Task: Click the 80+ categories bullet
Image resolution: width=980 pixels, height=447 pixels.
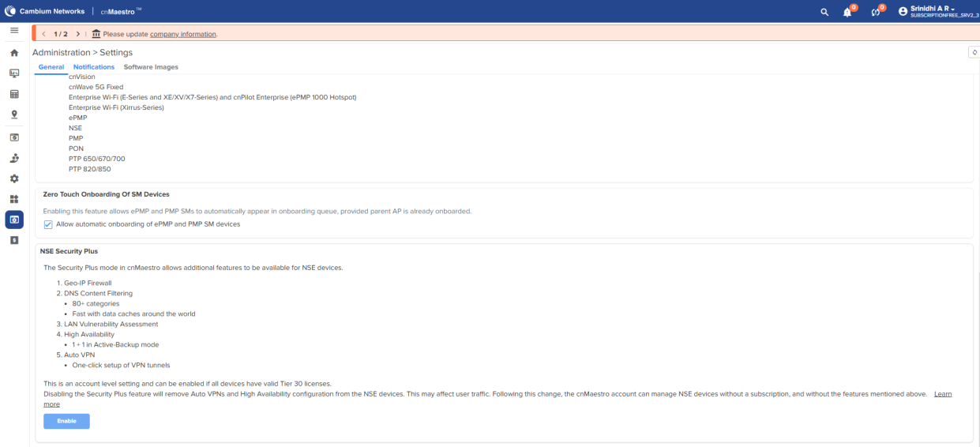Action: coord(96,303)
